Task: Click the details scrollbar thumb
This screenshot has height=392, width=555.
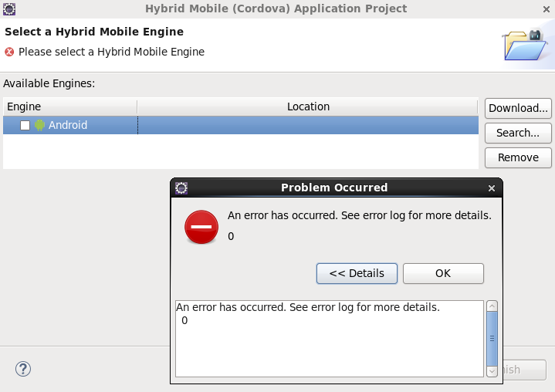Action: point(492,338)
